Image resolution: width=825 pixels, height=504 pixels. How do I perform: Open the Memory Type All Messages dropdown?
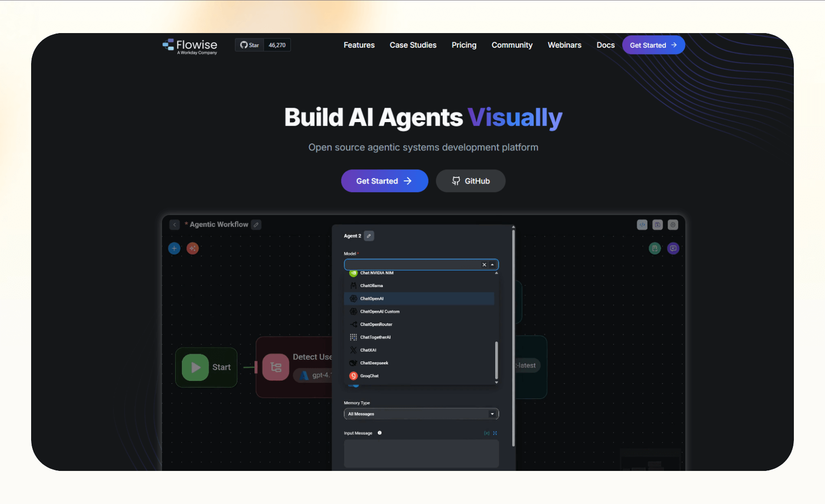click(421, 414)
